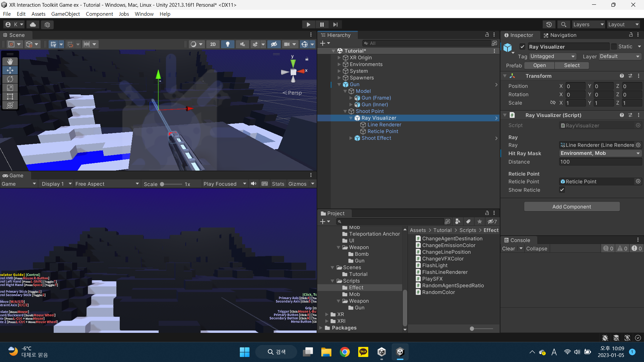Viewport: 644px width, 362px height.
Task: Toggle the Scale constrain proportions link icon
Action: [553, 103]
